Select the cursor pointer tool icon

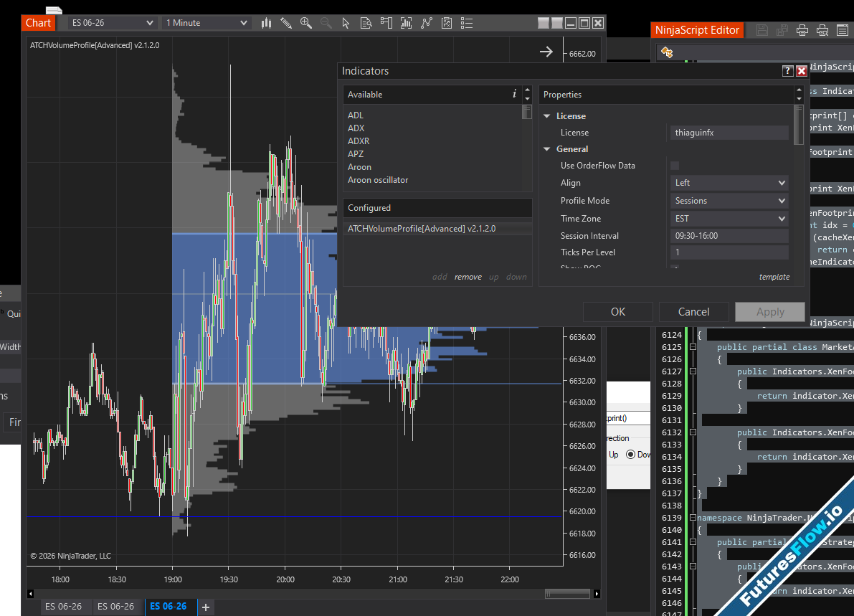(x=346, y=23)
